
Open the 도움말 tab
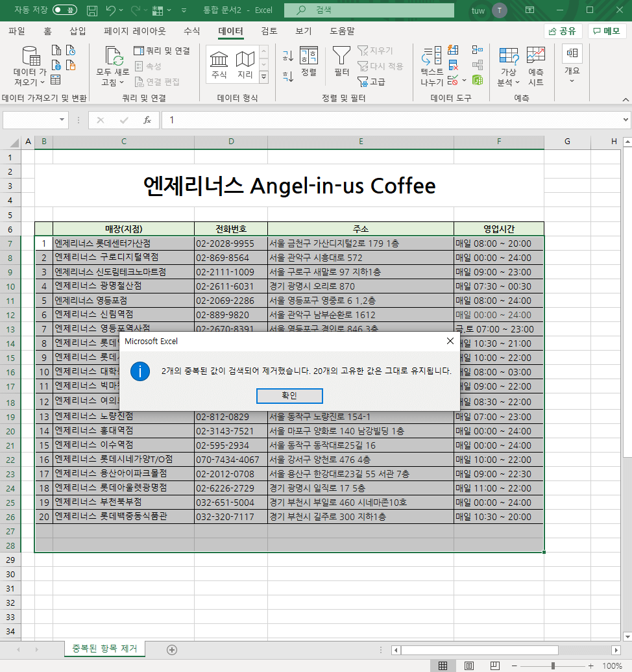(342, 31)
